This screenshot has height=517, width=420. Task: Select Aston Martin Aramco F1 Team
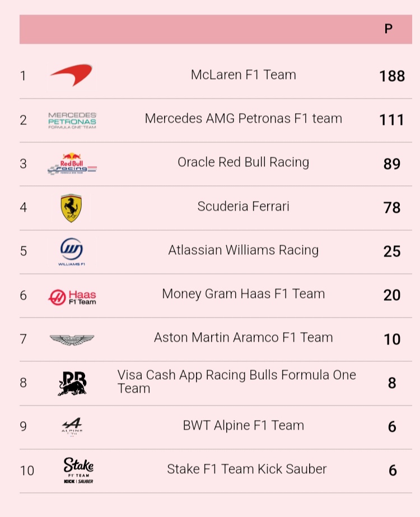243,337
